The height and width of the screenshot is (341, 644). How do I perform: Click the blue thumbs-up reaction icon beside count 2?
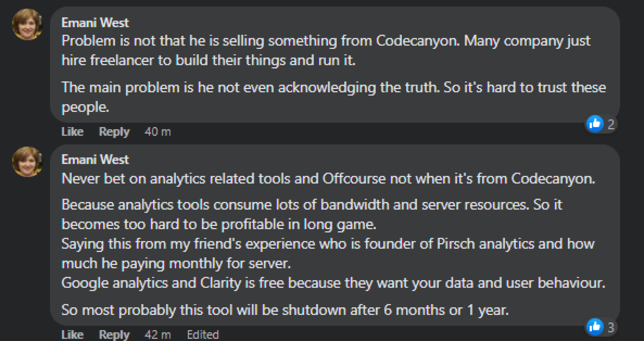(x=595, y=124)
